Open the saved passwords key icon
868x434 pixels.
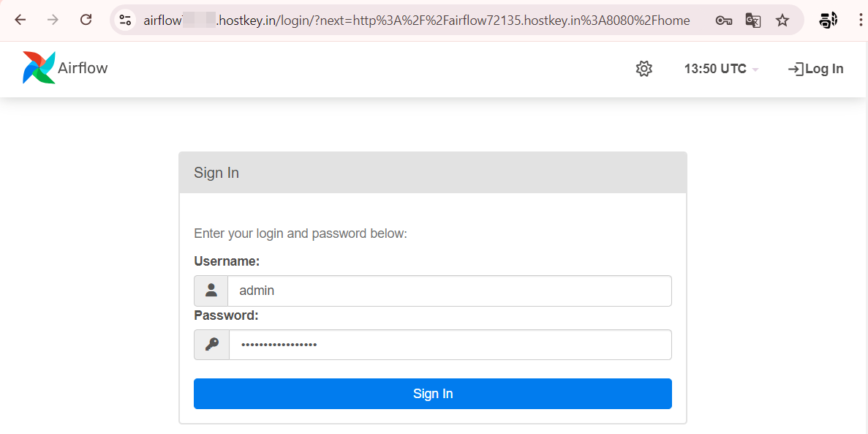(724, 20)
